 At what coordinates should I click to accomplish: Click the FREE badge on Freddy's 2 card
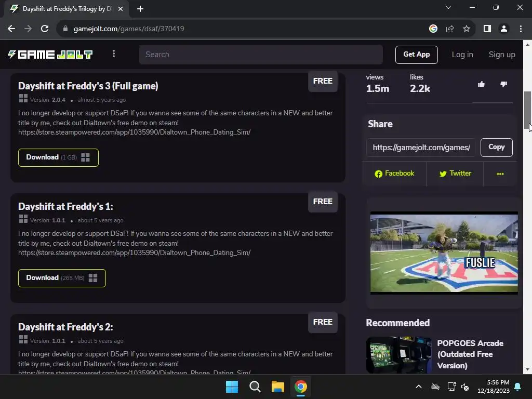click(x=323, y=322)
